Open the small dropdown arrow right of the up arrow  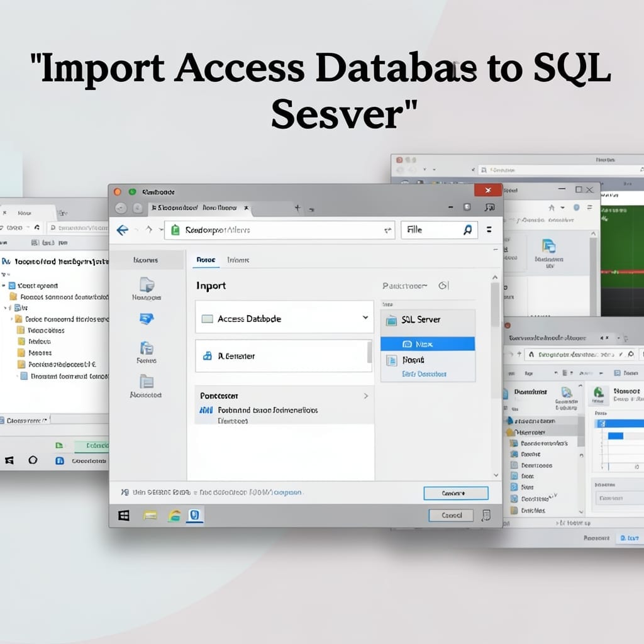point(160,230)
